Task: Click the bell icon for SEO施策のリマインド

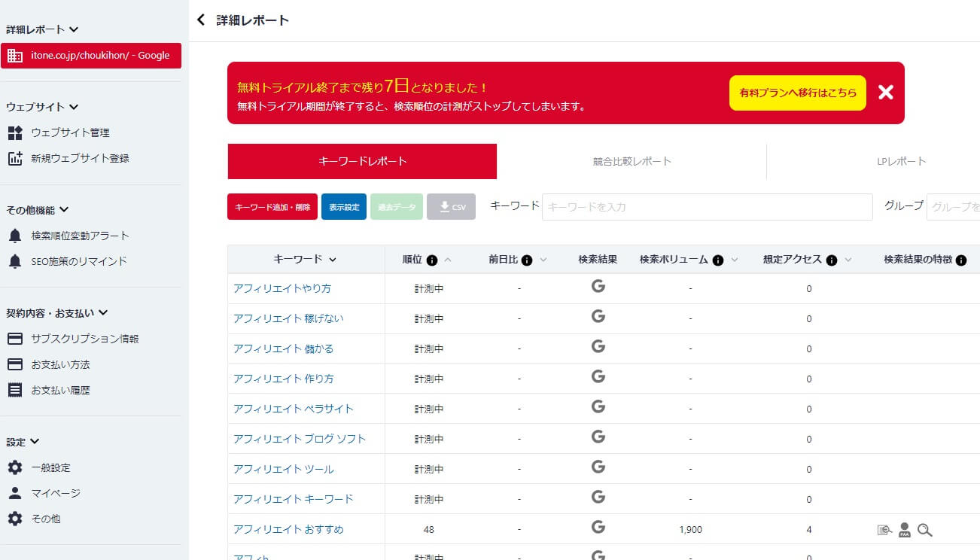Action: tap(15, 262)
